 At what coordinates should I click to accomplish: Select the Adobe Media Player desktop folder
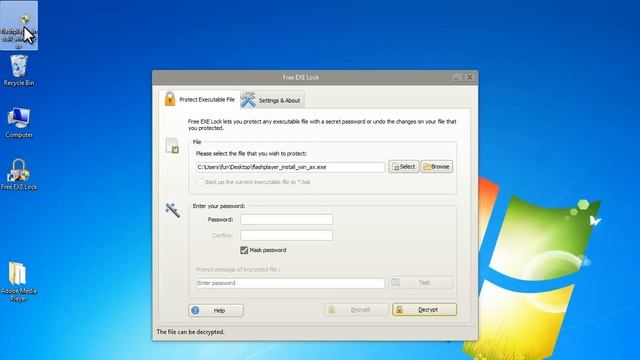(19, 282)
